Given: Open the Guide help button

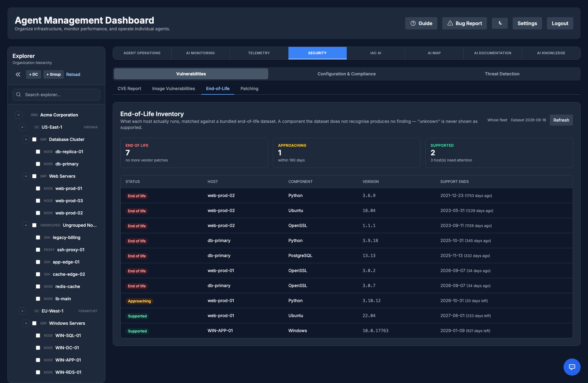Looking at the screenshot, I should [x=421, y=23].
